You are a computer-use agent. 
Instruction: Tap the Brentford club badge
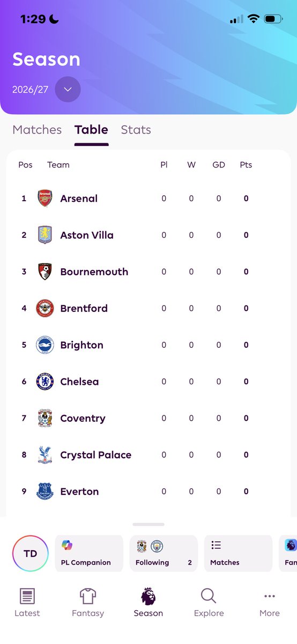[x=45, y=309]
